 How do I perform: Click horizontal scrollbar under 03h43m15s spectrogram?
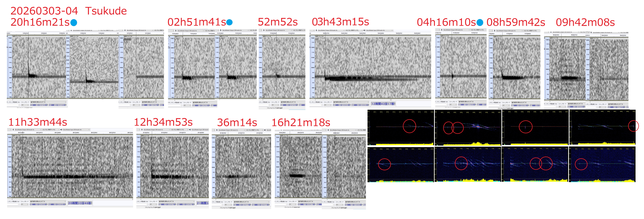[x=370, y=100]
